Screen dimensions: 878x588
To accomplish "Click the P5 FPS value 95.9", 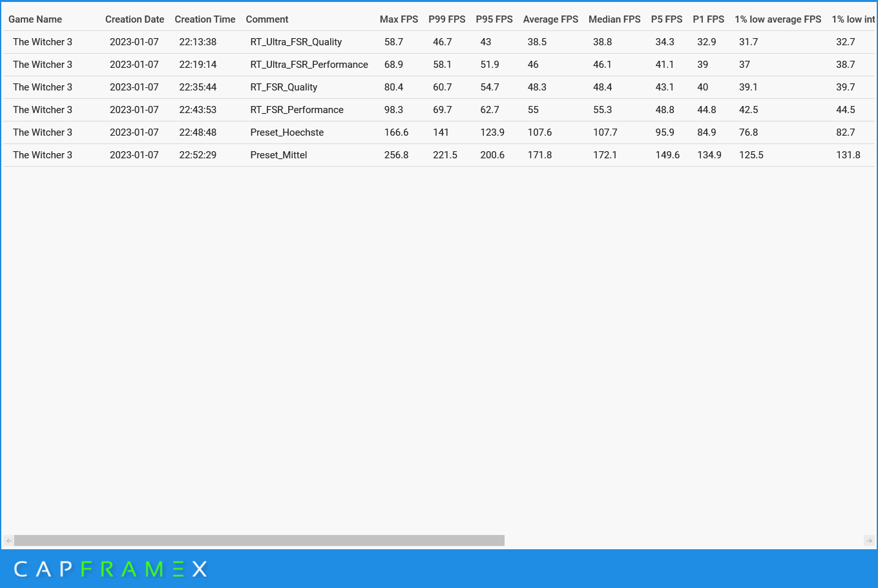I will (665, 132).
